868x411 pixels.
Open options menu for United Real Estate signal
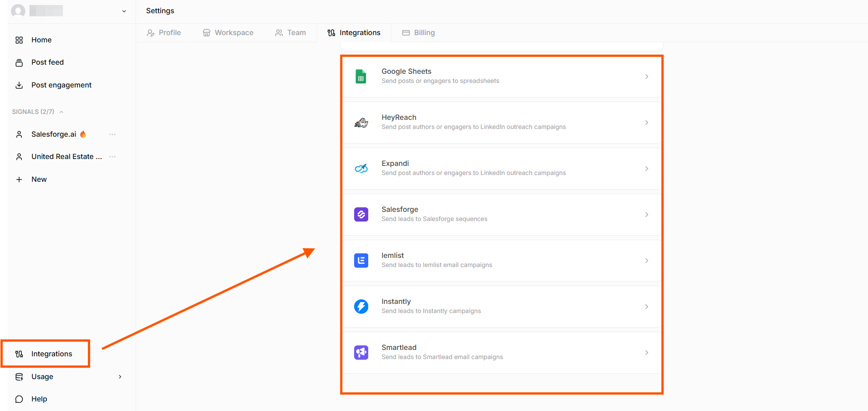point(112,157)
